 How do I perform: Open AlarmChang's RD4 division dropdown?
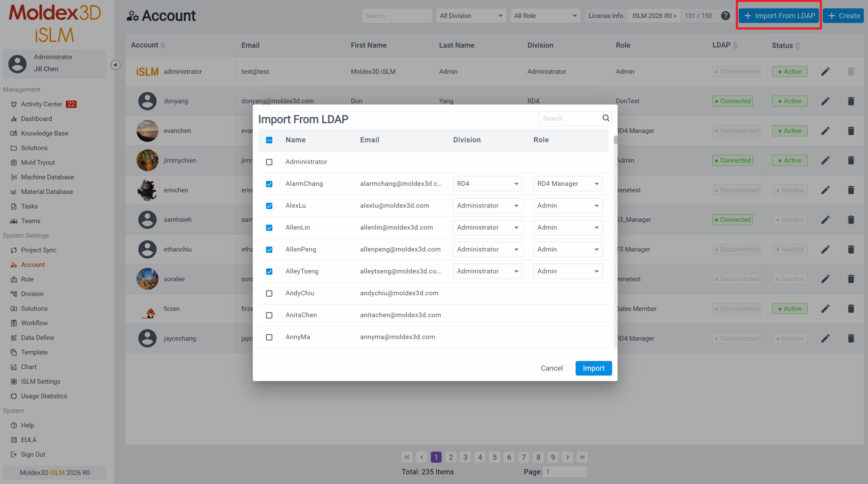tap(488, 183)
